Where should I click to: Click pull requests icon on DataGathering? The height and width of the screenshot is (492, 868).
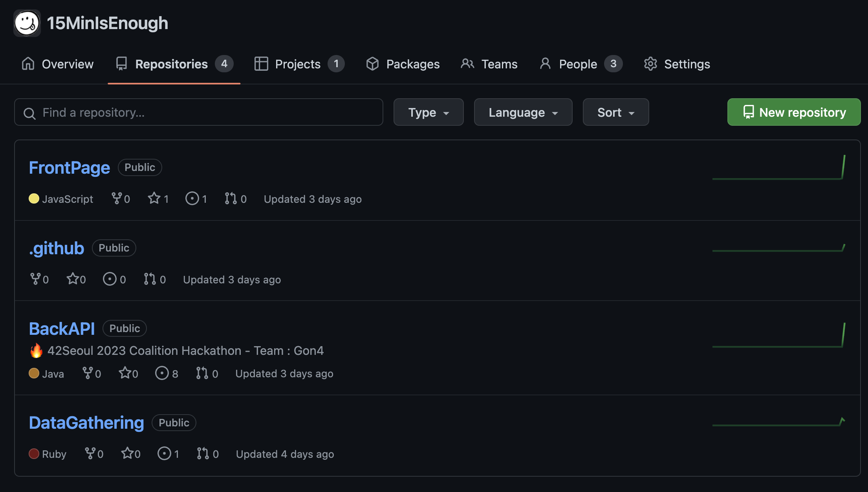coord(203,453)
